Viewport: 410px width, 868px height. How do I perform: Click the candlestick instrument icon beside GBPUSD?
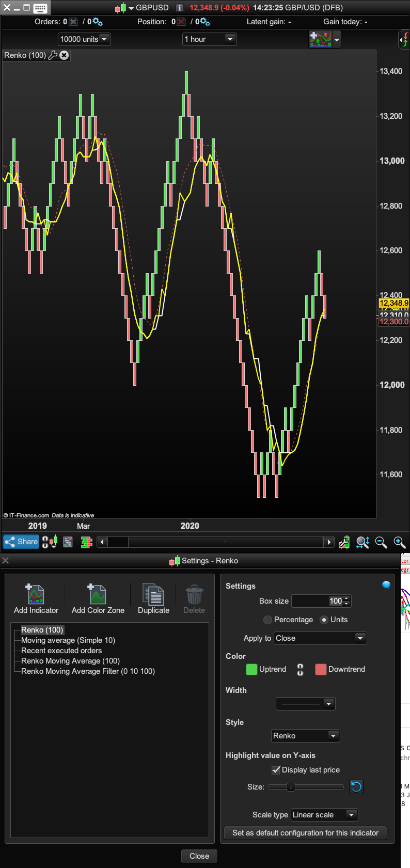[120, 8]
